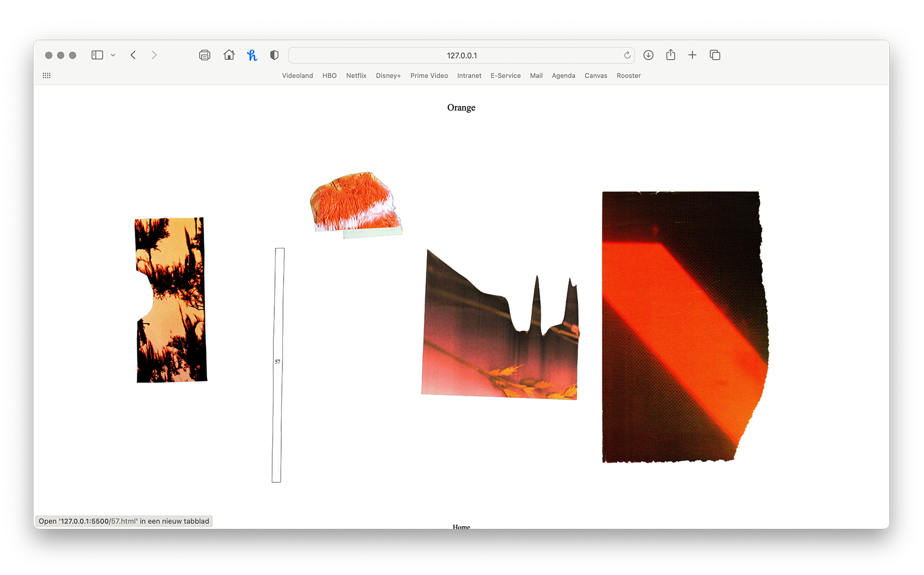Click the Honey extension icon
The height and width of the screenshot is (575, 924).
tap(252, 55)
